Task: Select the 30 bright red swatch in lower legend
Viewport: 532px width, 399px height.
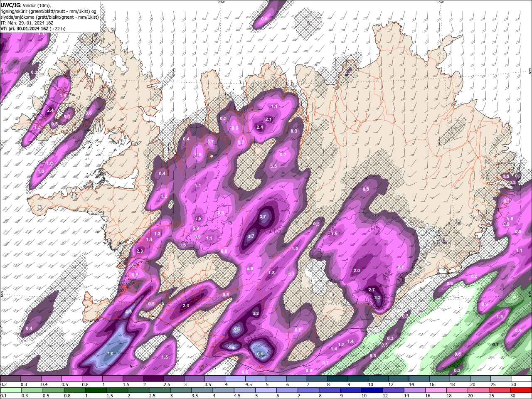Action: [521, 390]
